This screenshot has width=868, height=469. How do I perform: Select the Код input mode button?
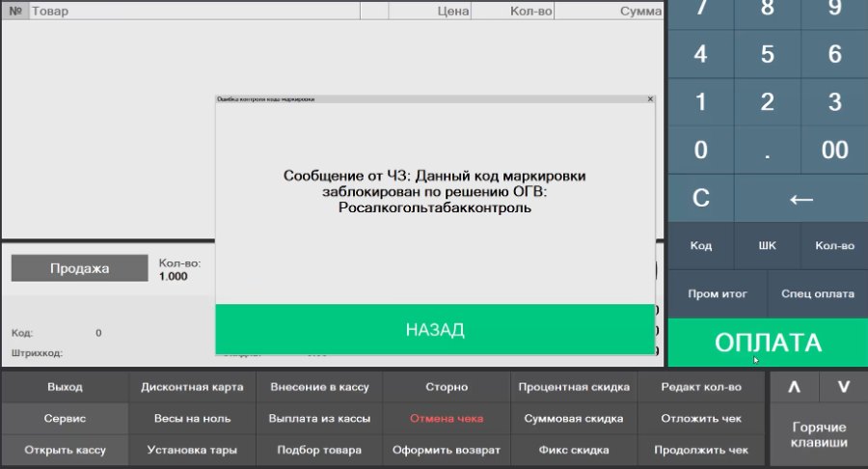click(701, 246)
